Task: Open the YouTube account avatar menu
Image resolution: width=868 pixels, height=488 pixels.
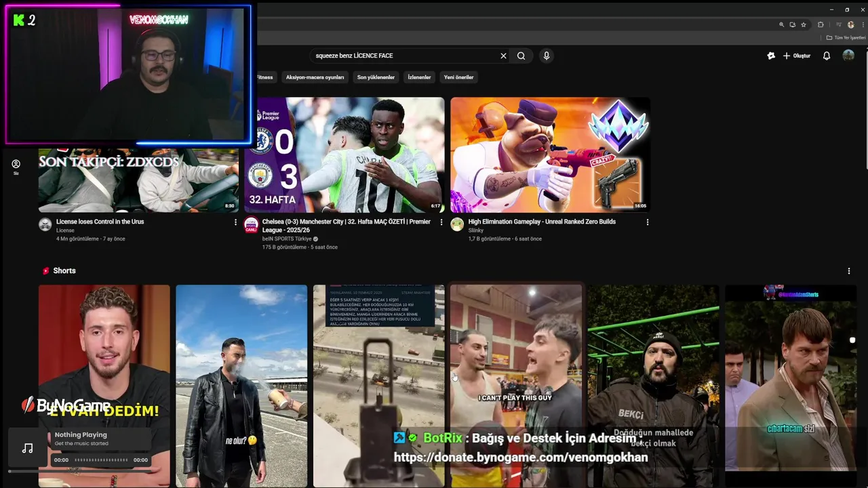Action: (x=848, y=56)
